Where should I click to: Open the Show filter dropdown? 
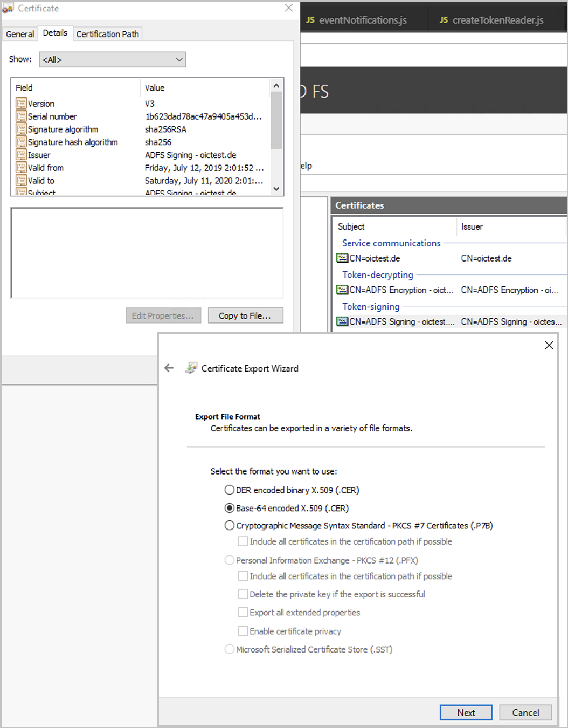(x=179, y=59)
